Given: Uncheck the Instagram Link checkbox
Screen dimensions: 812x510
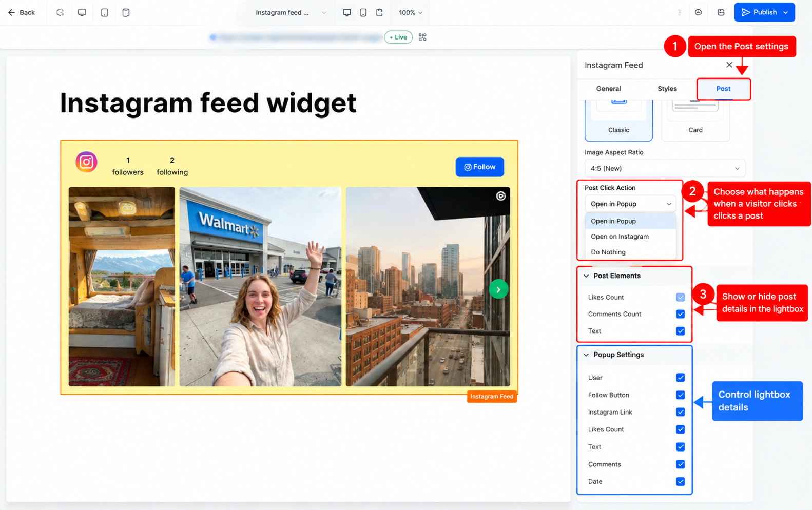Looking at the screenshot, I should pos(680,412).
